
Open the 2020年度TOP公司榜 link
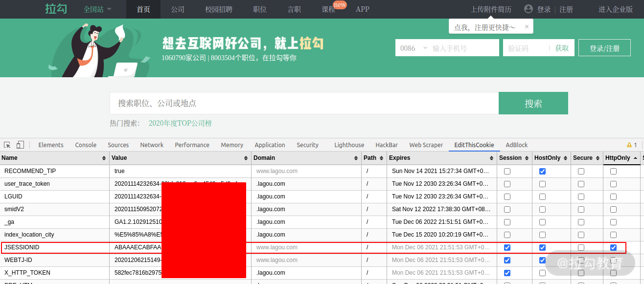(x=180, y=123)
